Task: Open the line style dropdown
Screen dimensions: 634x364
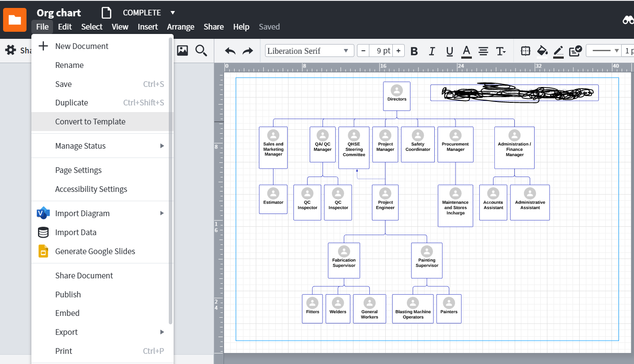Action: (x=604, y=51)
